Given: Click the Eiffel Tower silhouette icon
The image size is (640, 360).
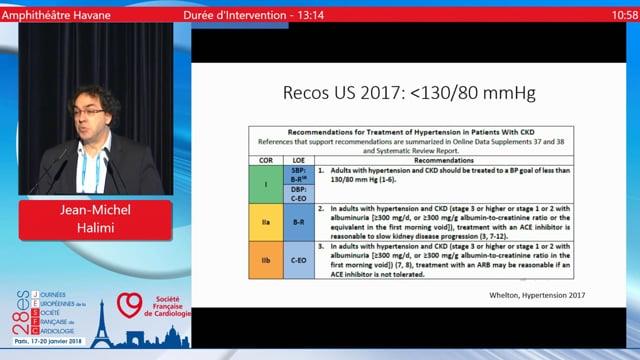Looking at the screenshot, I should 102,325.
